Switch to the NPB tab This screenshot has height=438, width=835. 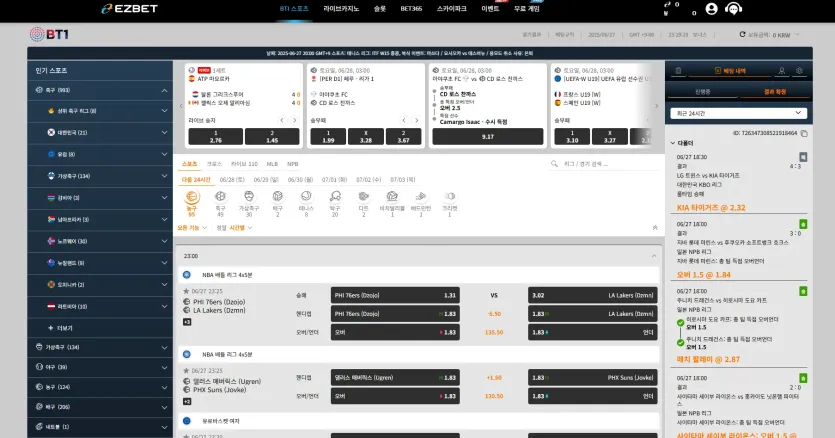[292, 164]
